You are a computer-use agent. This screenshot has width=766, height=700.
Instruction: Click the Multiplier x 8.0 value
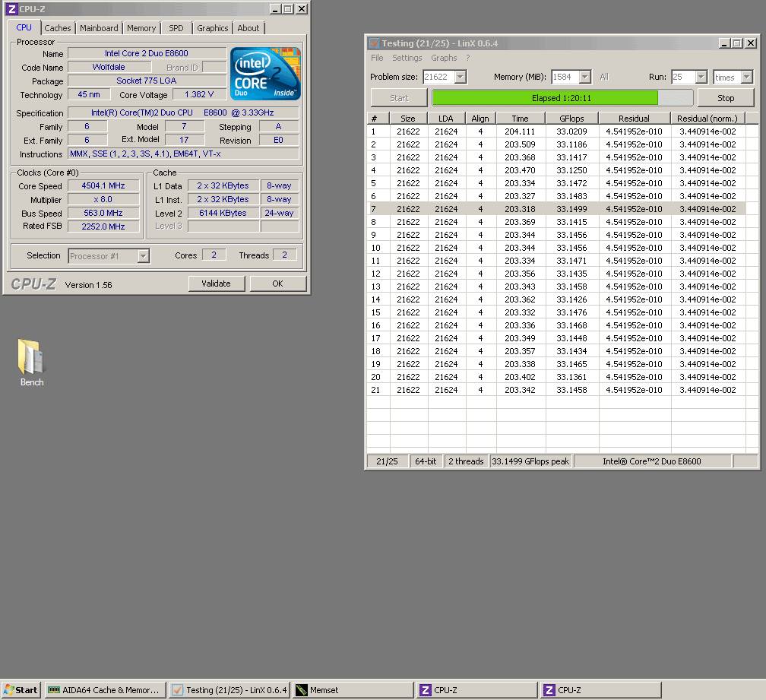pos(103,199)
